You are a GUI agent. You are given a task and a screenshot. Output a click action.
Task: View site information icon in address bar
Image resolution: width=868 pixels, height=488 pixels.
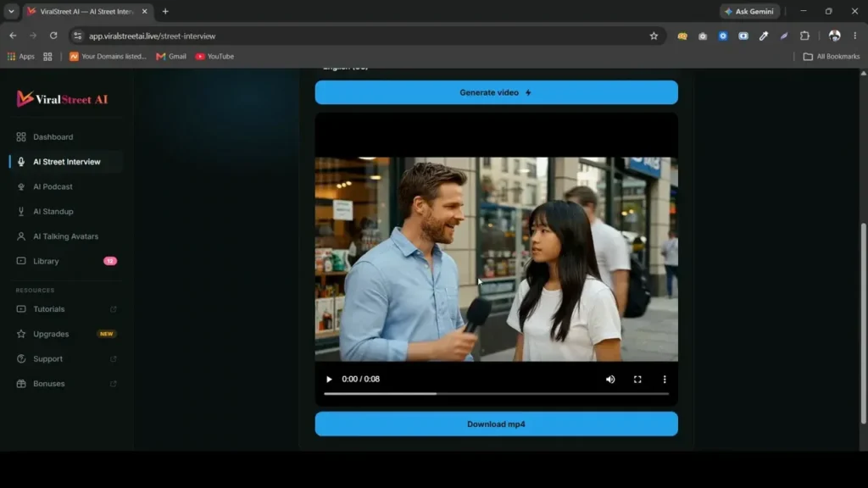click(x=77, y=36)
